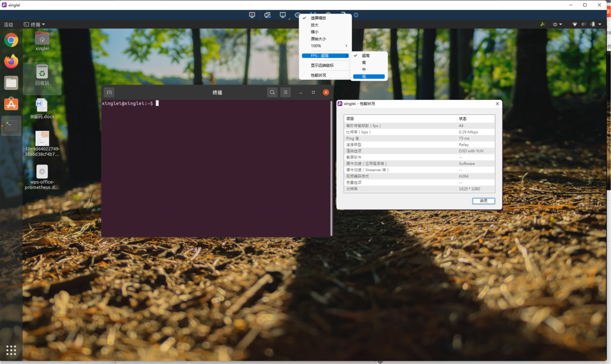
Task: Select 高 FPS option
Action: pos(369,63)
